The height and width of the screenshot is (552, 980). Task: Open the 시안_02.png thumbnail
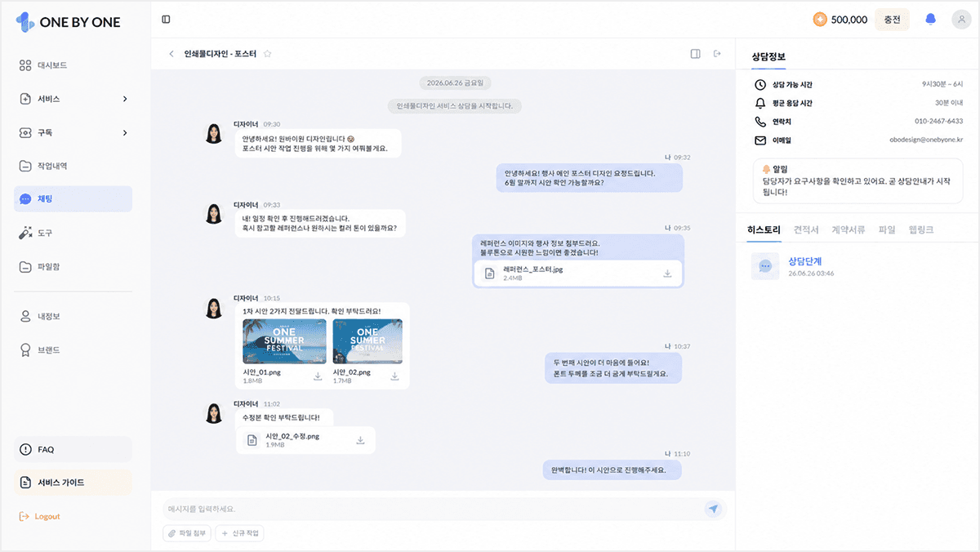pyautogui.click(x=367, y=341)
